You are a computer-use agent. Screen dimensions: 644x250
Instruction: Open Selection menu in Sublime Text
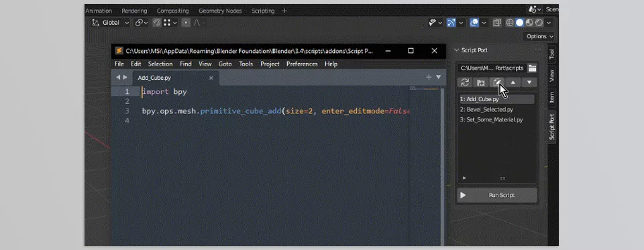pyautogui.click(x=160, y=64)
